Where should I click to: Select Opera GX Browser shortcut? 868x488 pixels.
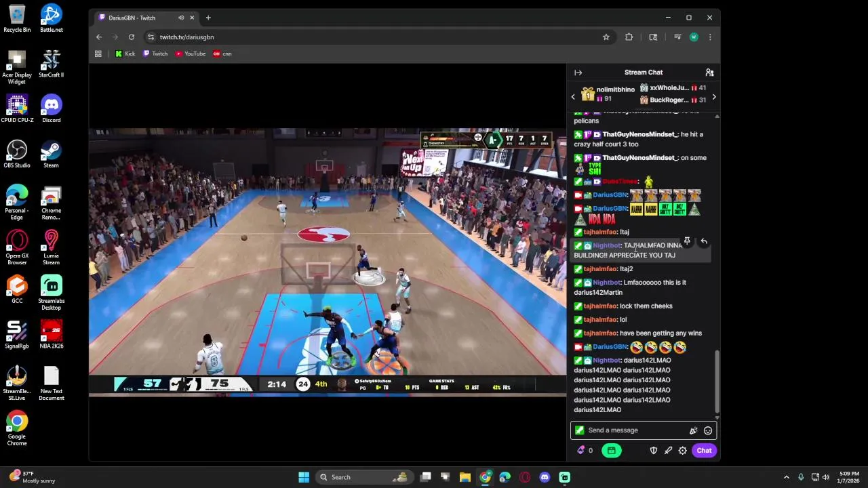tap(17, 247)
